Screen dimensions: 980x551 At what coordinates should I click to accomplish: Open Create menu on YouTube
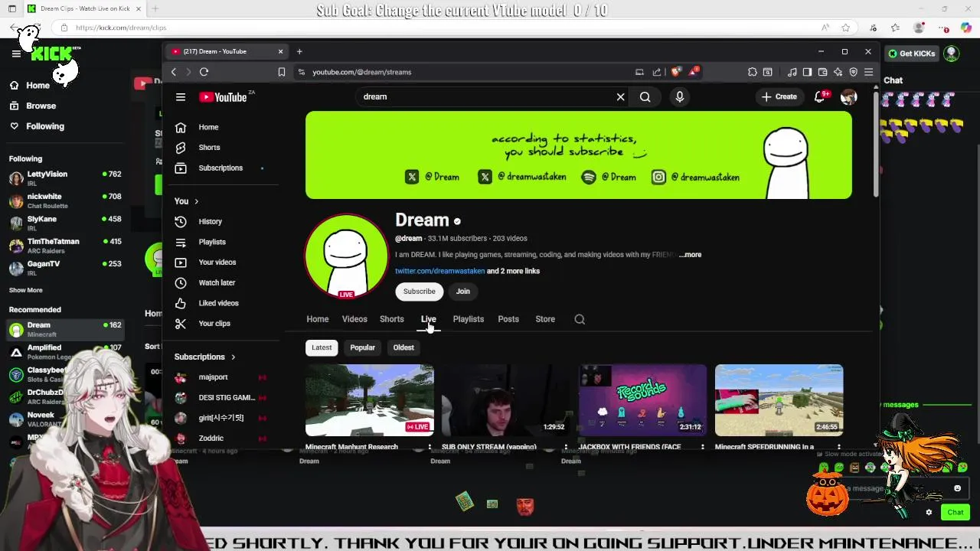click(779, 96)
